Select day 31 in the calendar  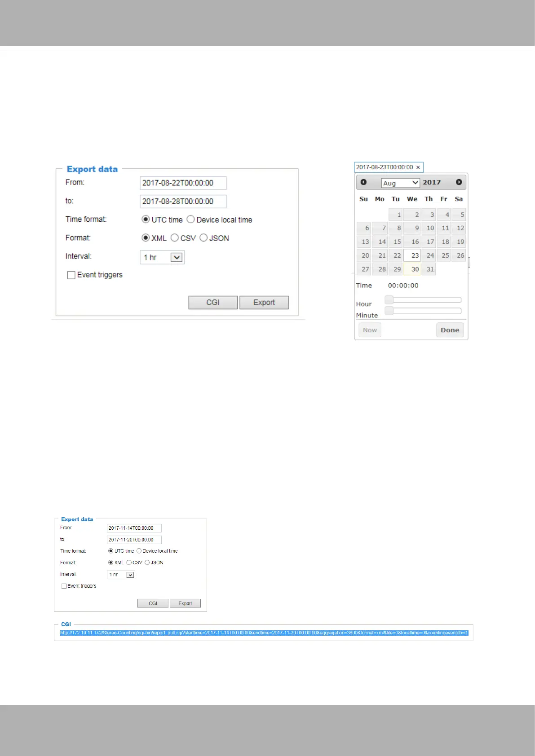tap(429, 269)
